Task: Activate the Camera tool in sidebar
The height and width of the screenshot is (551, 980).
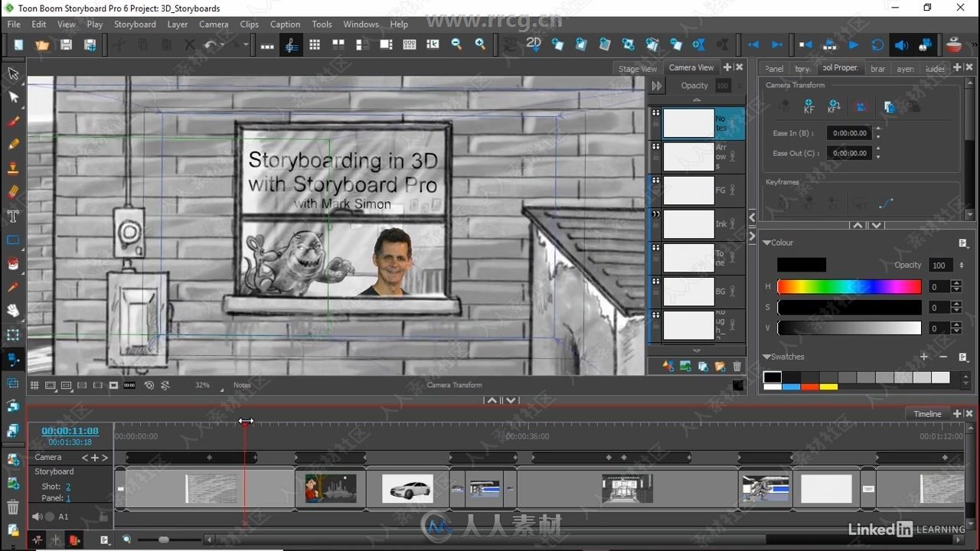Action: (x=13, y=358)
